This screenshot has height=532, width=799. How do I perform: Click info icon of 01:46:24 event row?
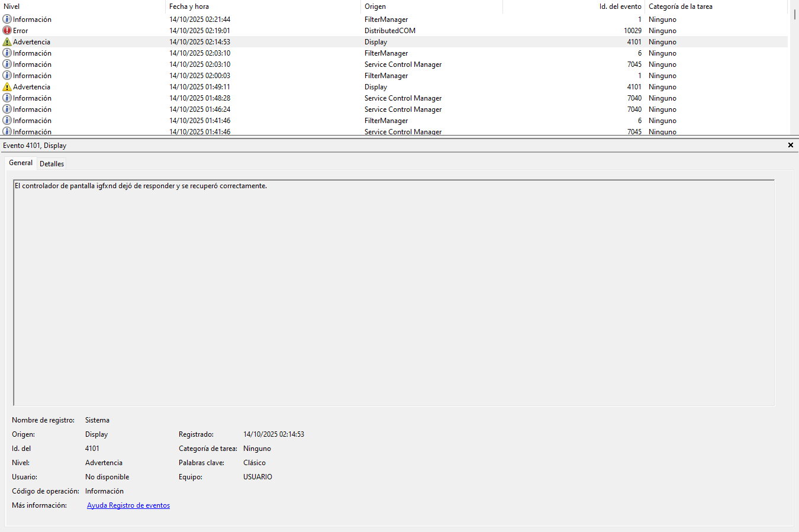[x=7, y=109]
